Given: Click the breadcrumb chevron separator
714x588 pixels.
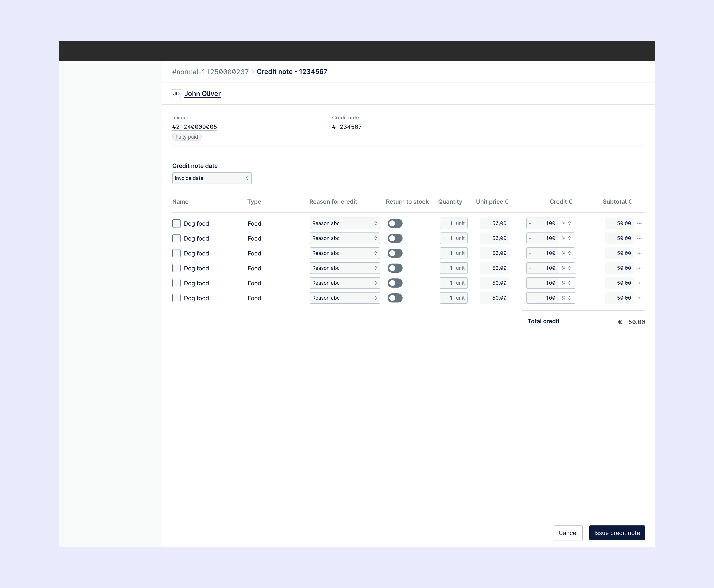Looking at the screenshot, I should point(253,72).
